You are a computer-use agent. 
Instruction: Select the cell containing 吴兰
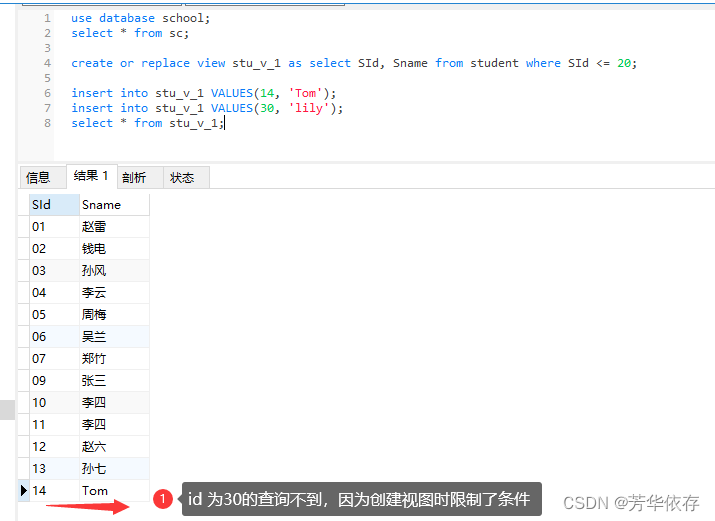(x=114, y=336)
